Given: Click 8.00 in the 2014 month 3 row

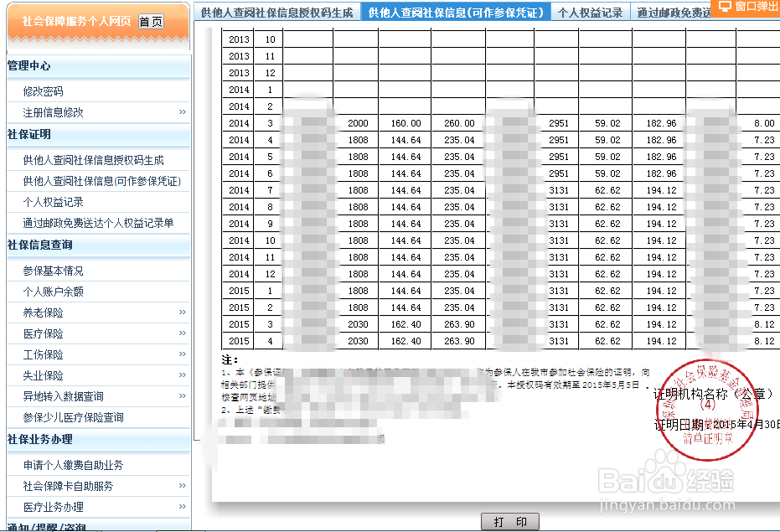Looking at the screenshot, I should pyautogui.click(x=764, y=123).
